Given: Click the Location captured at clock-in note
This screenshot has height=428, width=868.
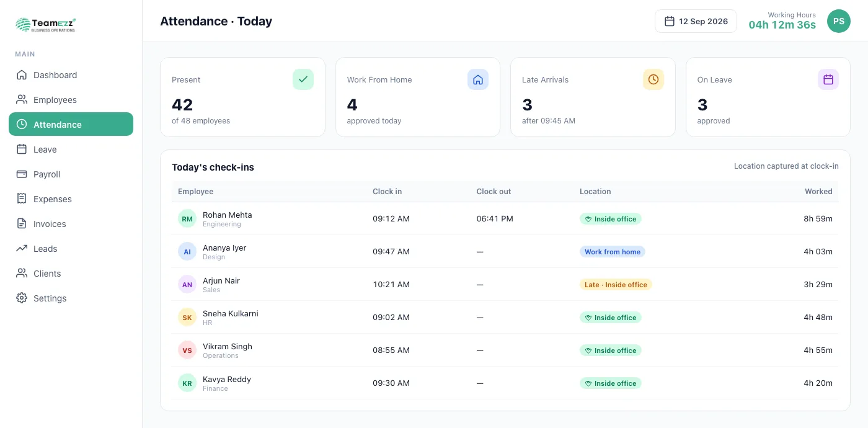Looking at the screenshot, I should (x=786, y=166).
